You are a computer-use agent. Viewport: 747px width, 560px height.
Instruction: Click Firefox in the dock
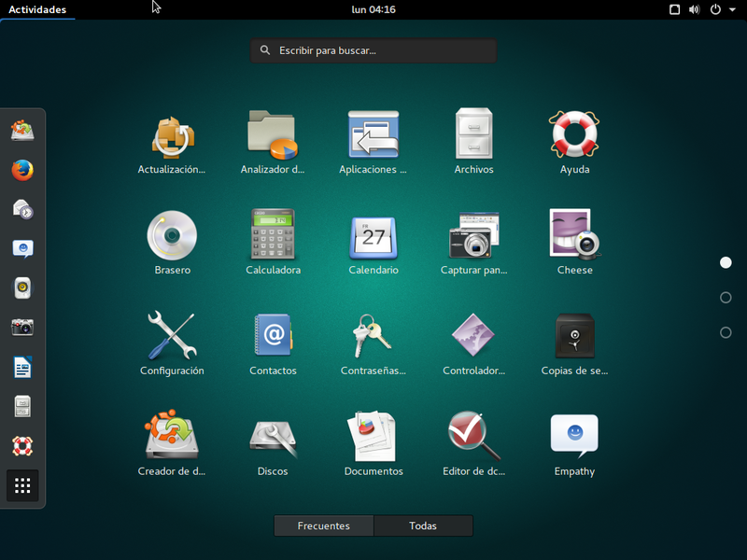(22, 170)
